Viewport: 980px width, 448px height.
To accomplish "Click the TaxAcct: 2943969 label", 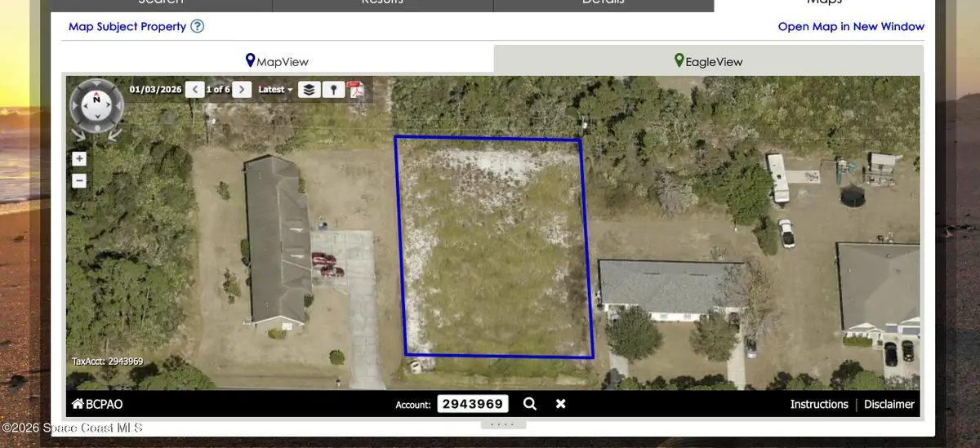I will [108, 362].
